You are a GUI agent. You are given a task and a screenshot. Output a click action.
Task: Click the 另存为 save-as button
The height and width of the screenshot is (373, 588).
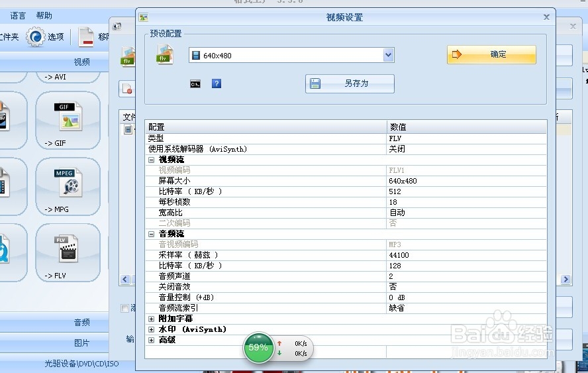pos(350,83)
